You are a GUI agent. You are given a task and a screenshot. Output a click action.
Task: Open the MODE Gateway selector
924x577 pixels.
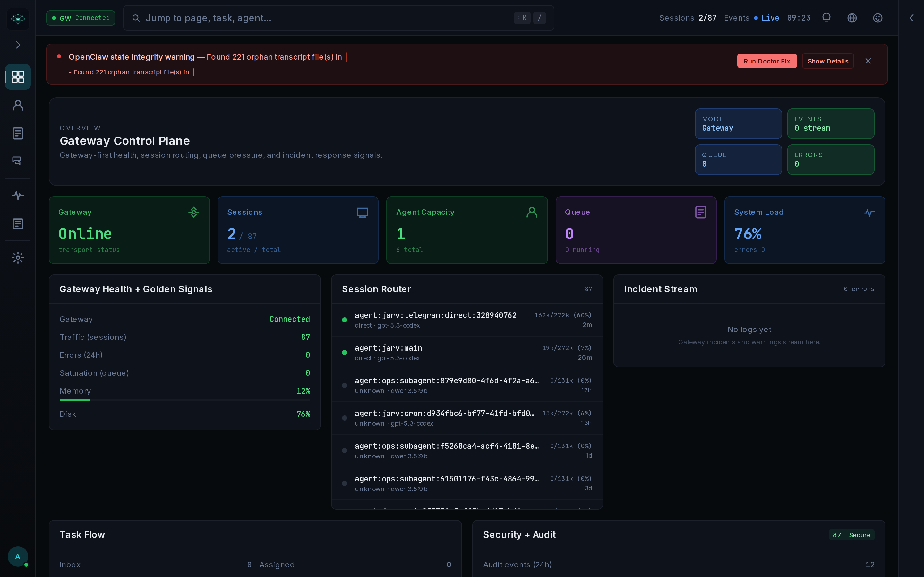pyautogui.click(x=738, y=124)
